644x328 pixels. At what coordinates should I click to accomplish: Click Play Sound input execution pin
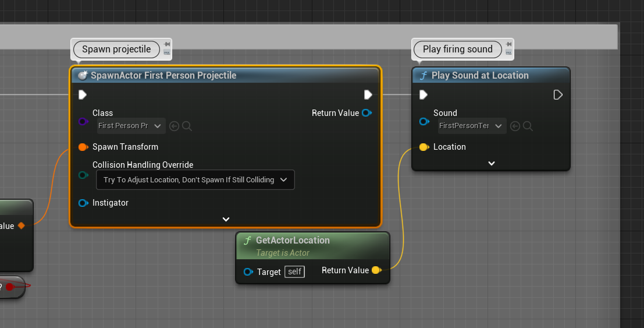click(x=424, y=94)
